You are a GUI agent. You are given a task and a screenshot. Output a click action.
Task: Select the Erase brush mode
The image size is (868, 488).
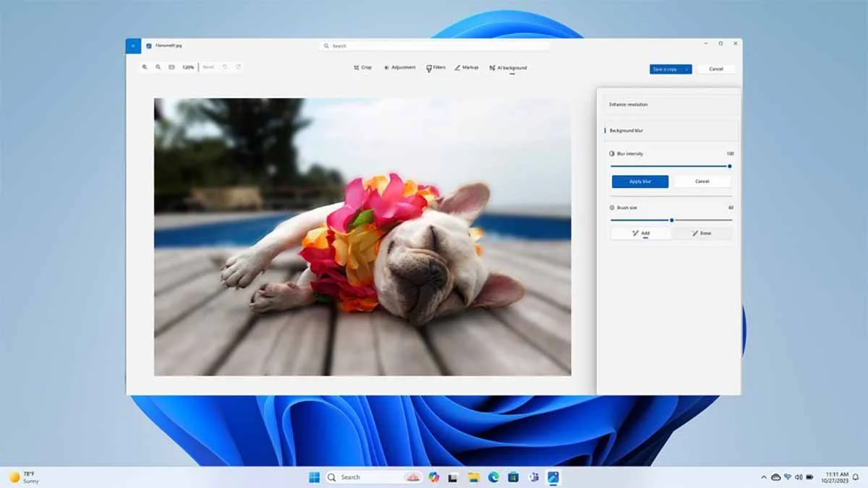(702, 234)
